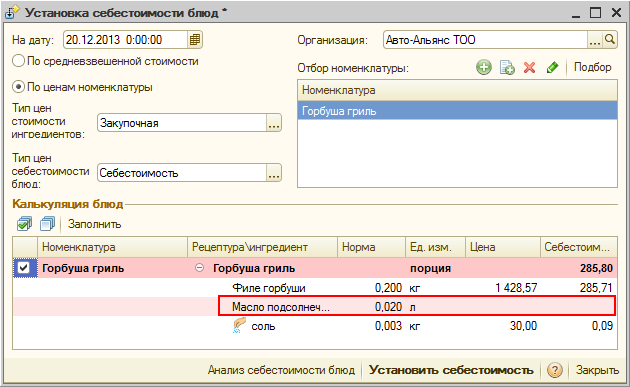Select the По ценам номенклатуры radio button

pos(18,87)
